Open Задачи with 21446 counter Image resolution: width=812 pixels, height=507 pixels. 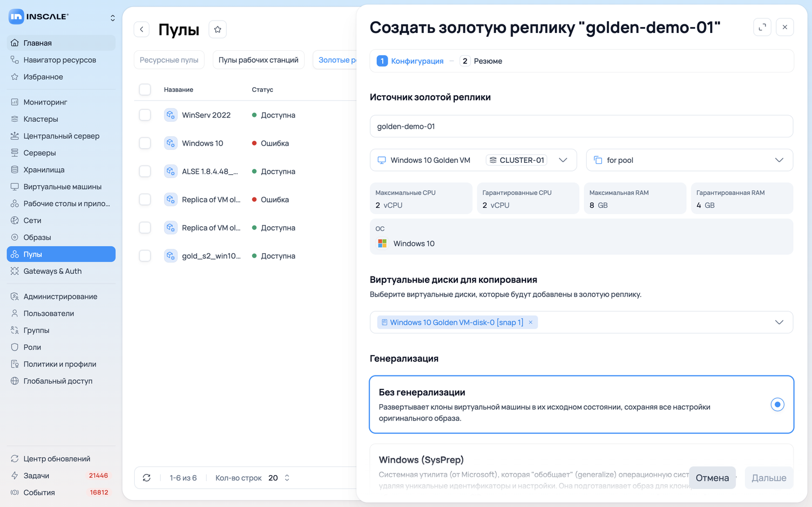pyautogui.click(x=61, y=476)
